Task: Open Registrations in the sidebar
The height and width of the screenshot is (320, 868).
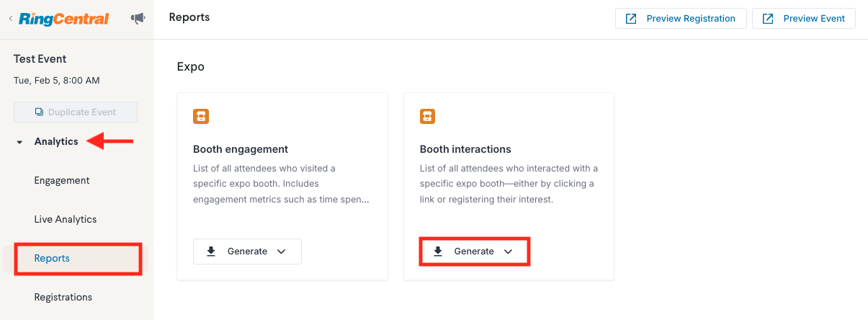Action: [x=63, y=297]
